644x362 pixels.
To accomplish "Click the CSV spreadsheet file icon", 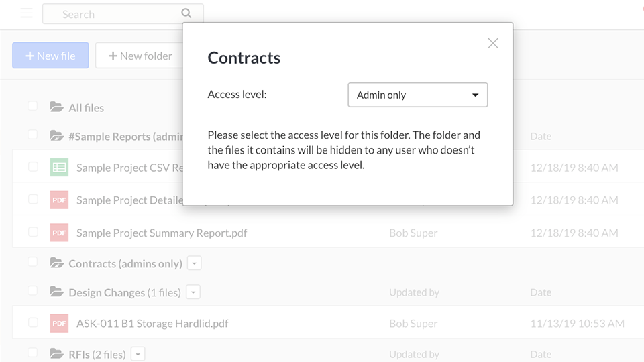I will click(59, 168).
